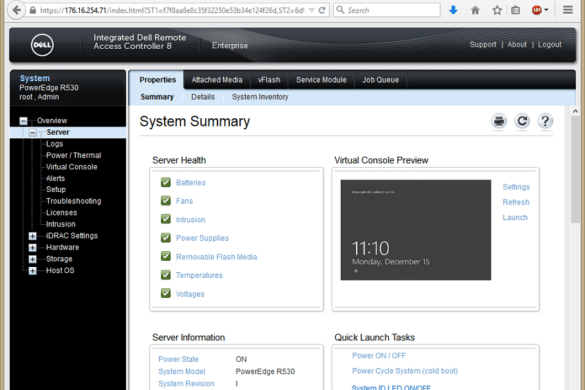This screenshot has width=585, height=390.
Task: Click the green check icon next to Removable Flash Media
Action: point(166,256)
